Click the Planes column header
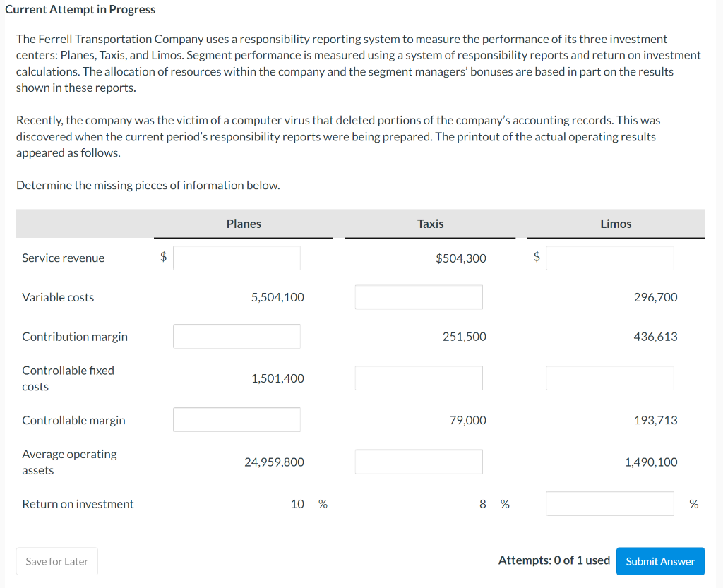Image resolution: width=723 pixels, height=588 pixels. tap(244, 224)
